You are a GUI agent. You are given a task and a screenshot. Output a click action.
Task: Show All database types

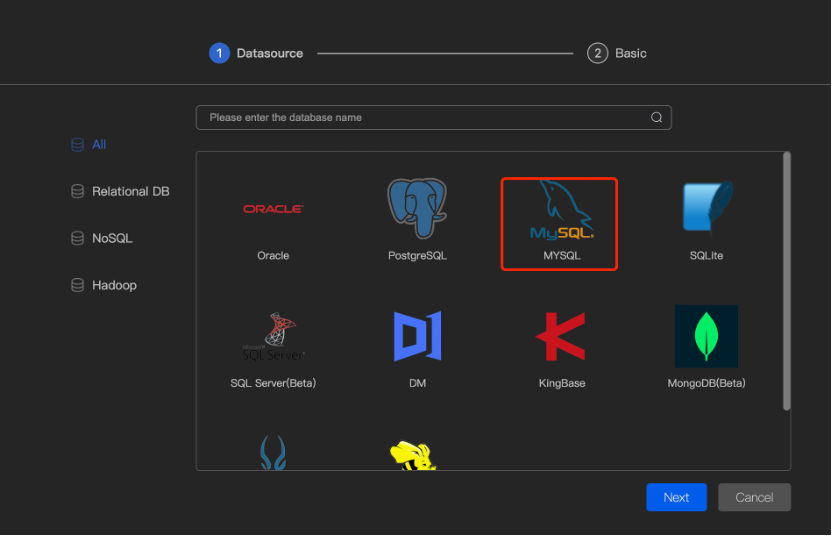click(98, 145)
